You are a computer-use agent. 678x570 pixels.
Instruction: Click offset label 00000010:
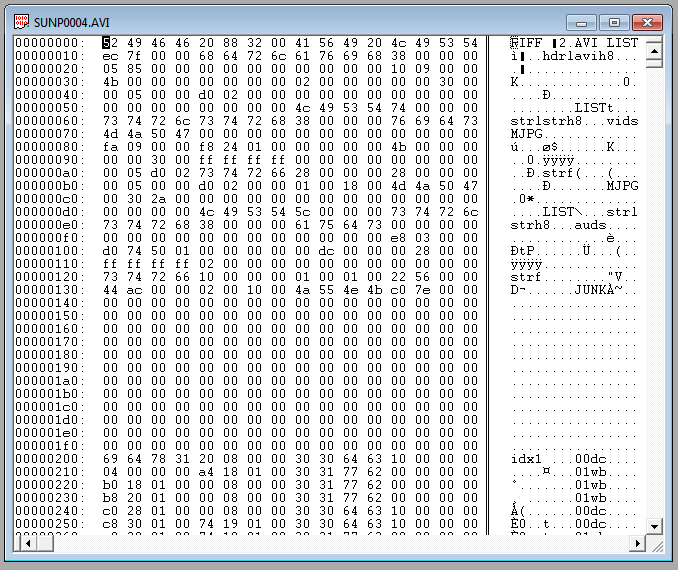click(50, 55)
